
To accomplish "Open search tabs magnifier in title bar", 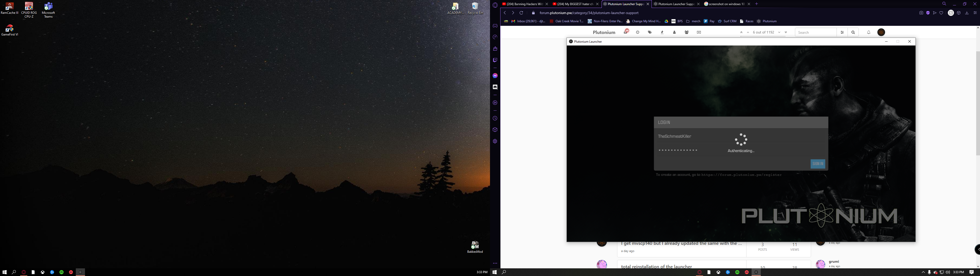I will pyautogui.click(x=944, y=4).
